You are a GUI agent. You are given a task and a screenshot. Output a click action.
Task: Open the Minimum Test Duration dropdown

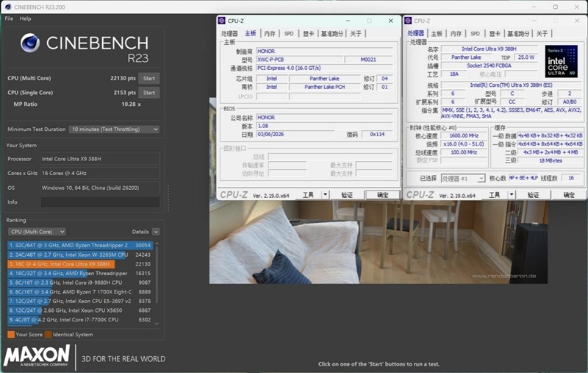(x=114, y=129)
